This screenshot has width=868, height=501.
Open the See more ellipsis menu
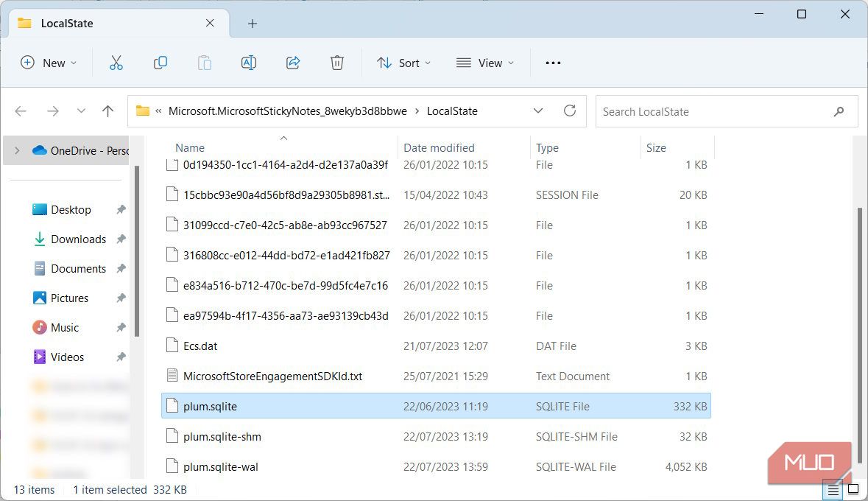point(553,63)
